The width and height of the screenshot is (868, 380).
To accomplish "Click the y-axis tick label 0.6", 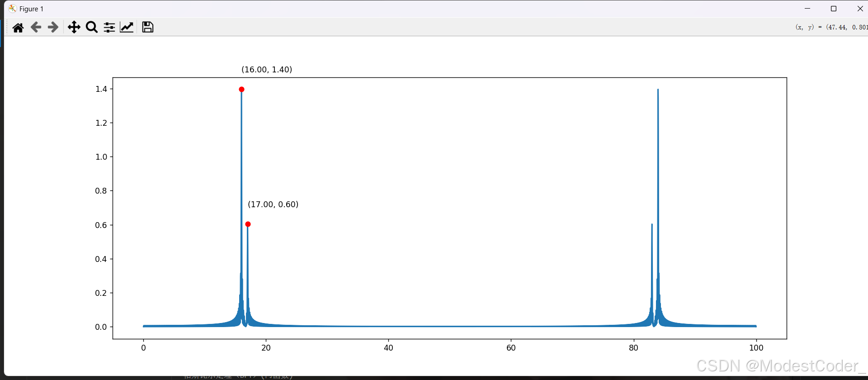I will tap(101, 225).
